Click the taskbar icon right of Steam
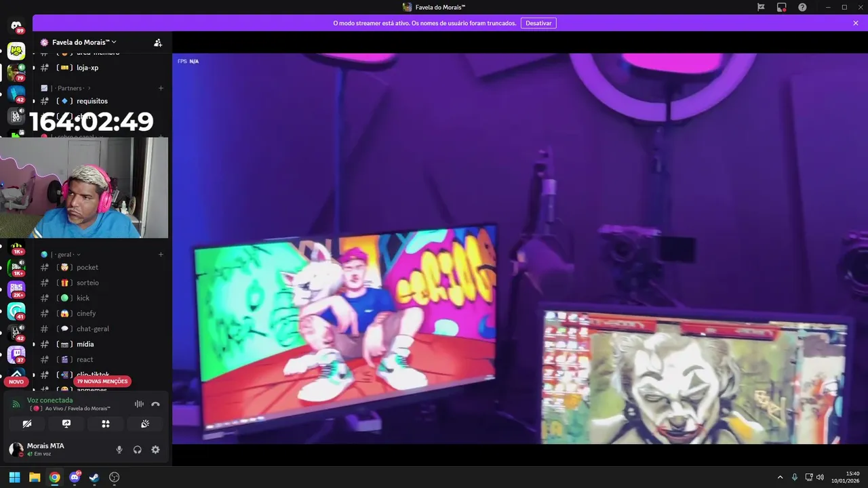This screenshot has width=868, height=488. pyautogui.click(x=114, y=477)
